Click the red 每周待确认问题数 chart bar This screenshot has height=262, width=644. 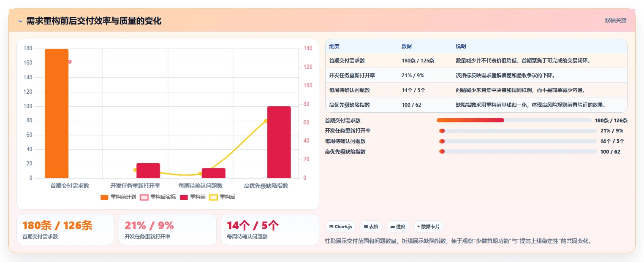pos(213,173)
